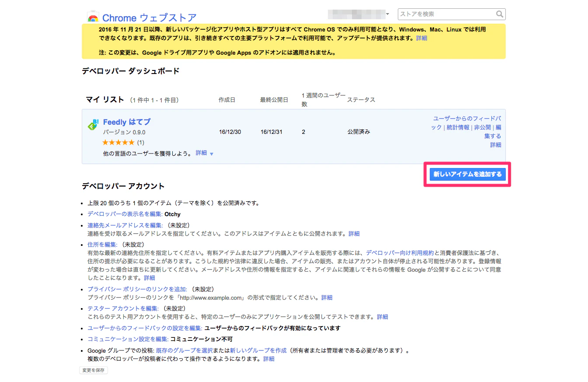Image resolution: width=588 pixels, height=382 pixels.
Task: Open デベロッパー向け利用規約 link
Action: [x=400, y=253]
